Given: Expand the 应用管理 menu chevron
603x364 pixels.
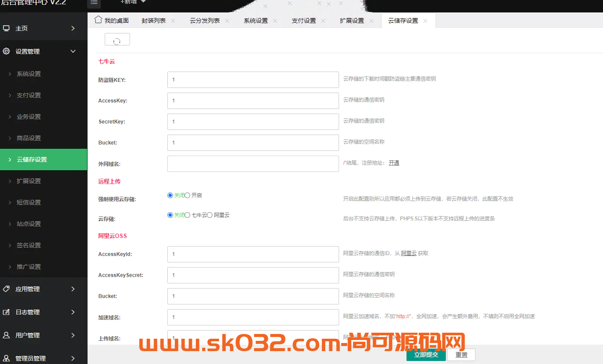Looking at the screenshot, I should (73, 289).
